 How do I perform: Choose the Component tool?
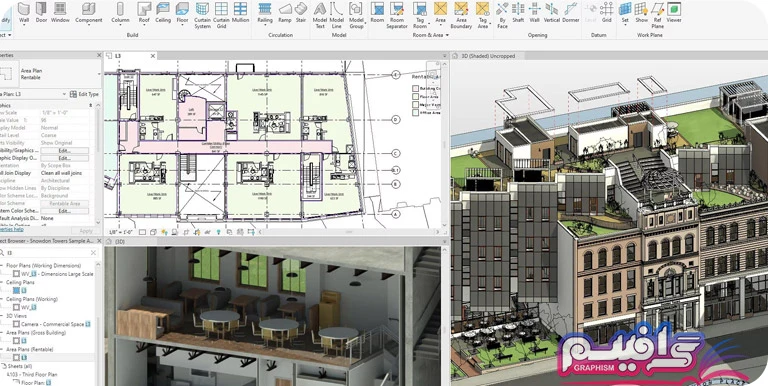point(89,13)
